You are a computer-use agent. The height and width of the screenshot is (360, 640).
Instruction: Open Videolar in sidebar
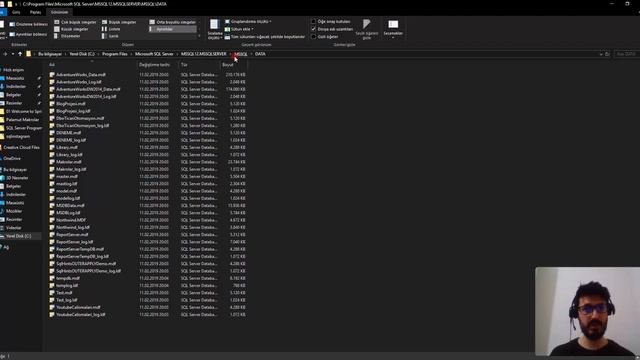coord(12,228)
